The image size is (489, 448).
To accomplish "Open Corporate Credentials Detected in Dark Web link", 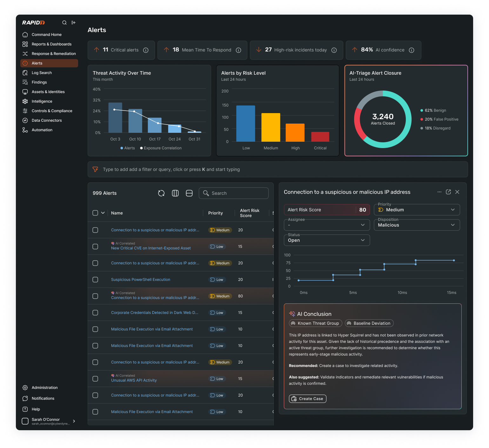I will (x=155, y=313).
